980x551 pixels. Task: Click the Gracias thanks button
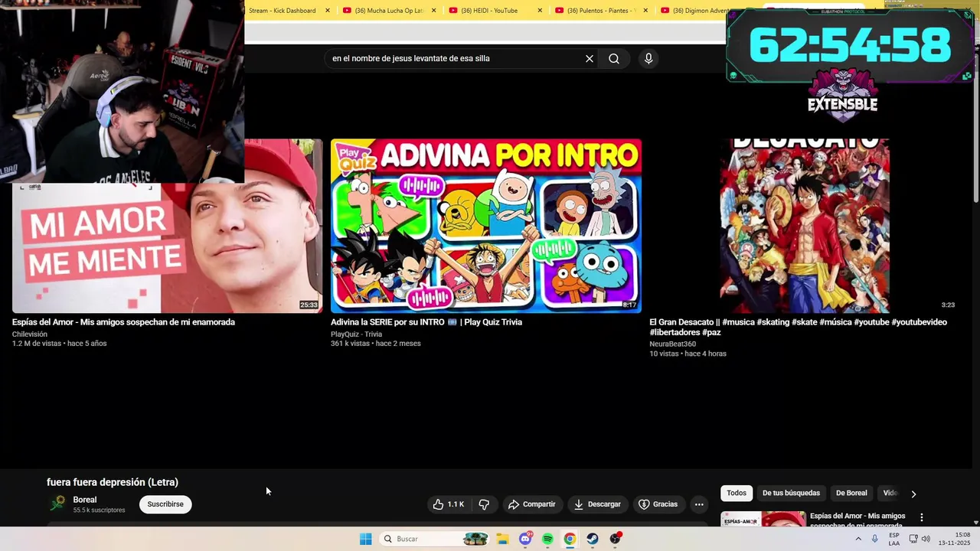pyautogui.click(x=658, y=504)
